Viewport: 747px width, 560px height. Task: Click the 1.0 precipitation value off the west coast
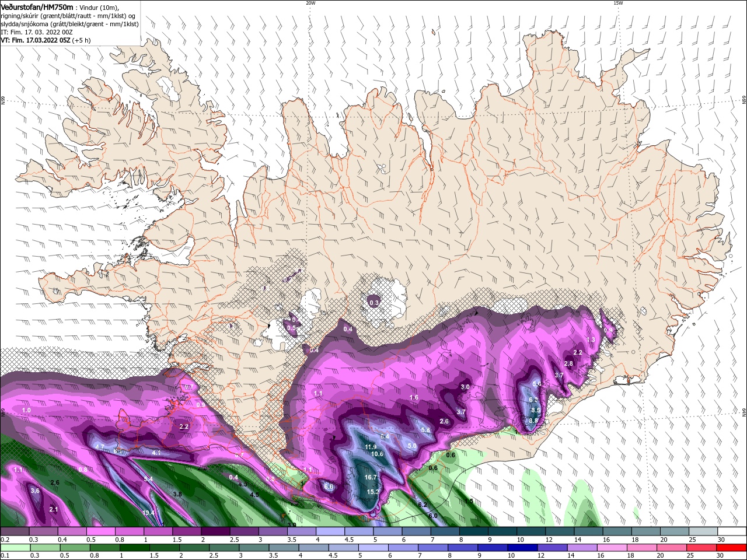[x=26, y=410]
